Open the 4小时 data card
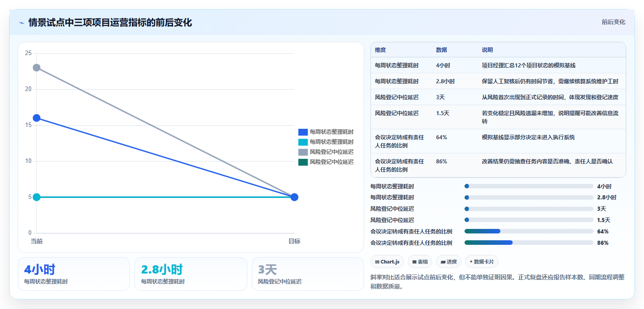This screenshot has height=309, width=644. pos(74,274)
